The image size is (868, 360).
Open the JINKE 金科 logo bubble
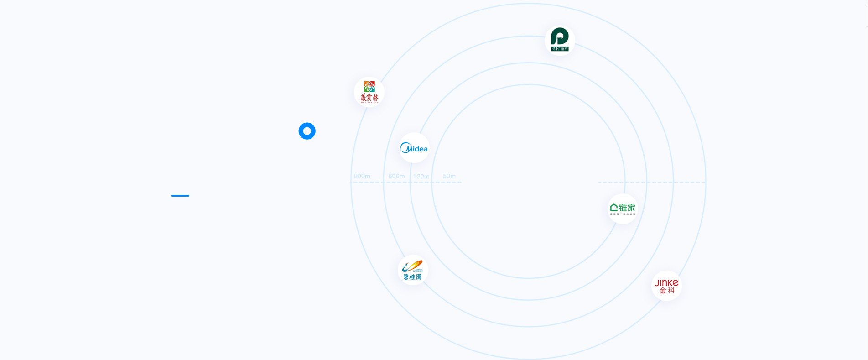click(x=666, y=286)
